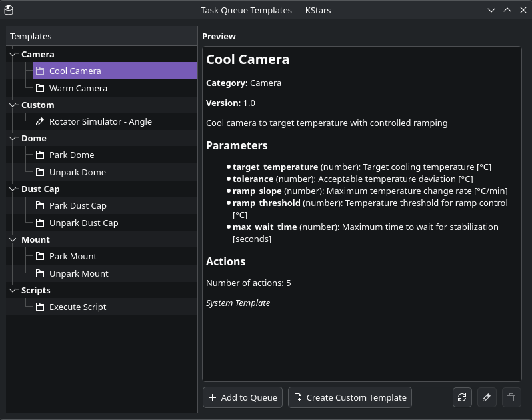
Task: Collapse the Scripts category arrow
Action: click(13, 290)
